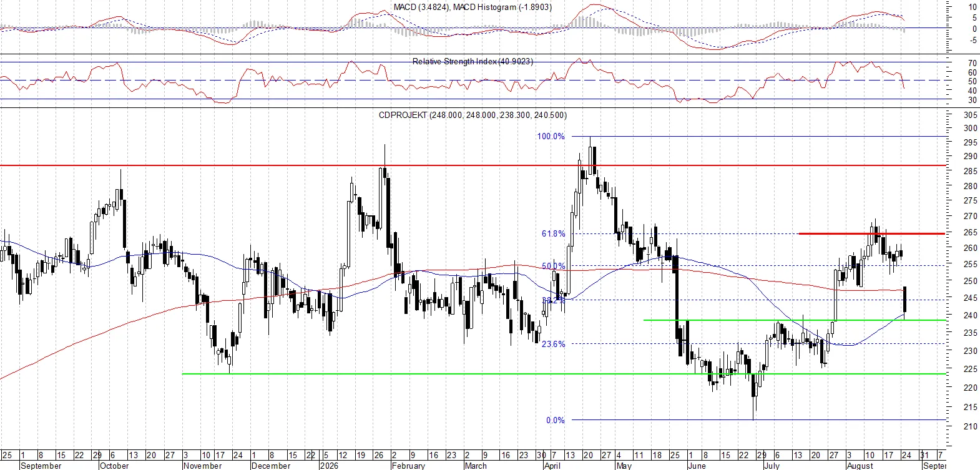Click the 265 value on price axis
Screen dimensions: 980x470
click(x=971, y=232)
